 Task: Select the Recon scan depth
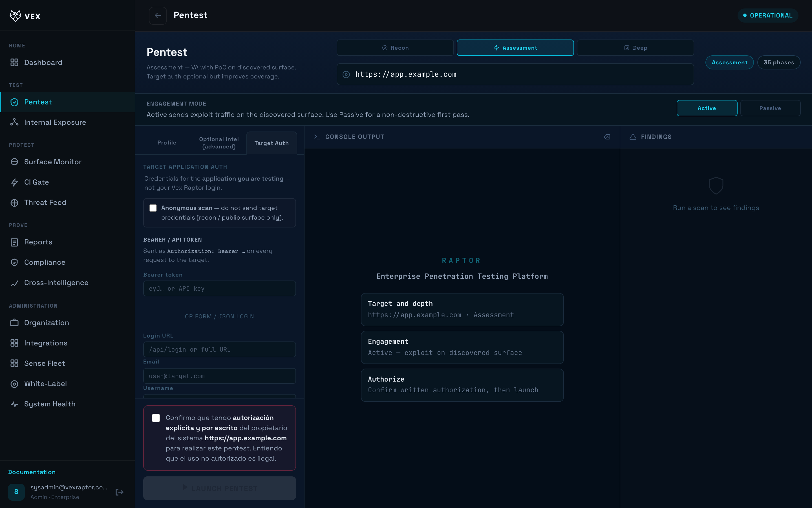[x=395, y=48]
